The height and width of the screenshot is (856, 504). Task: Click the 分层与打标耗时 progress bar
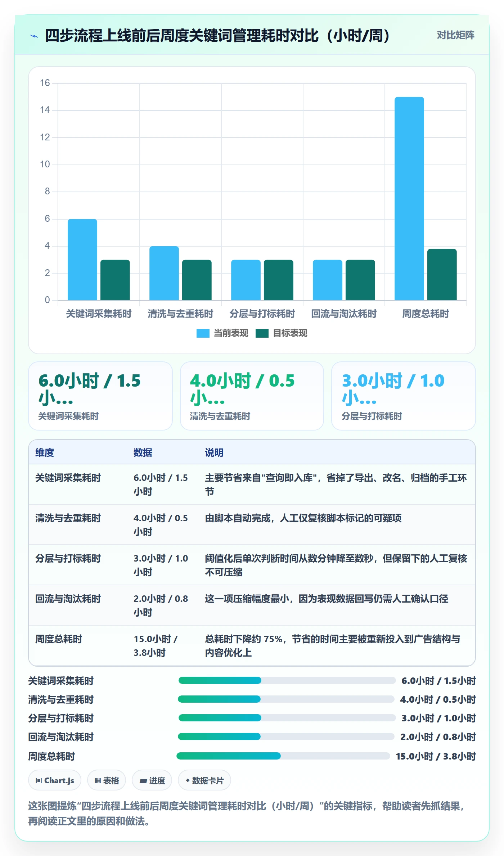pyautogui.click(x=287, y=718)
